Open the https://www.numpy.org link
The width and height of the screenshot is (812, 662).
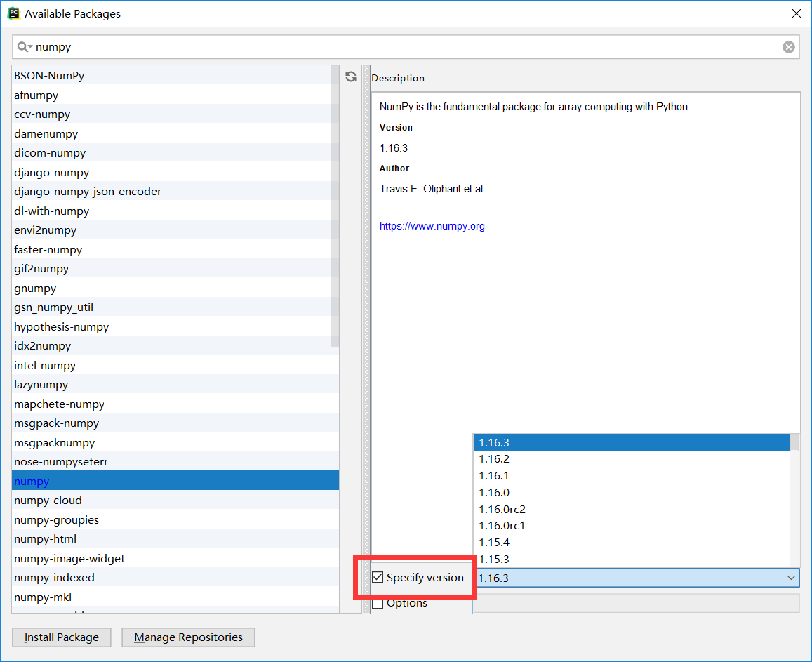coord(432,226)
